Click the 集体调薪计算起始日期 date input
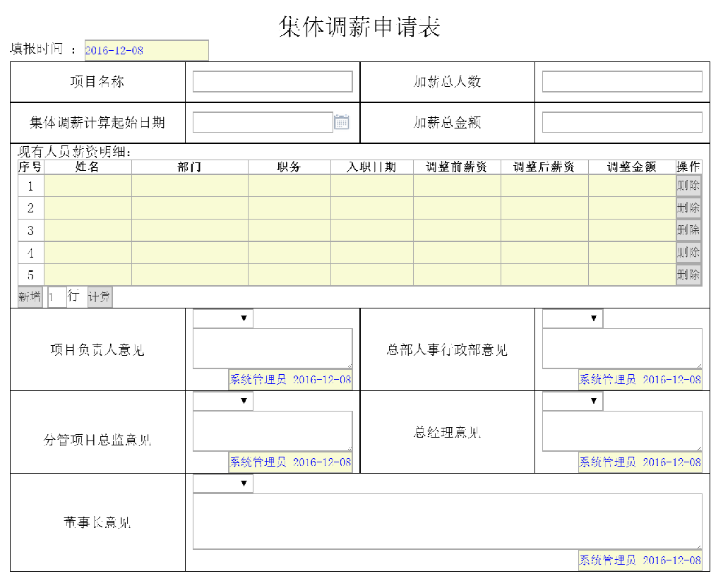 pyautogui.click(x=263, y=122)
